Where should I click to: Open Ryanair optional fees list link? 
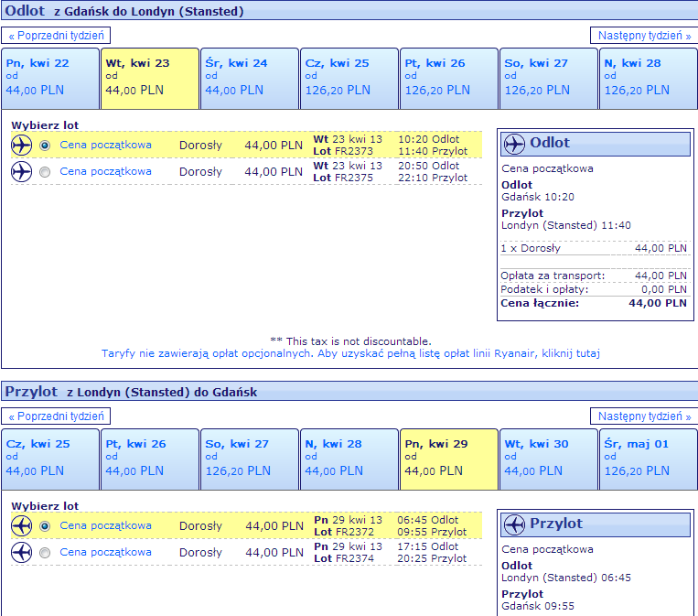point(350,353)
